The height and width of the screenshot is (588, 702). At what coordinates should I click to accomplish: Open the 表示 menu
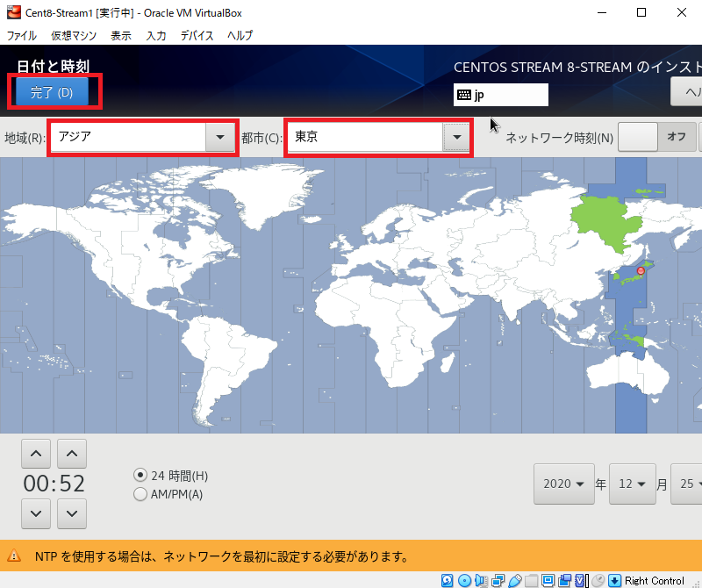[121, 35]
